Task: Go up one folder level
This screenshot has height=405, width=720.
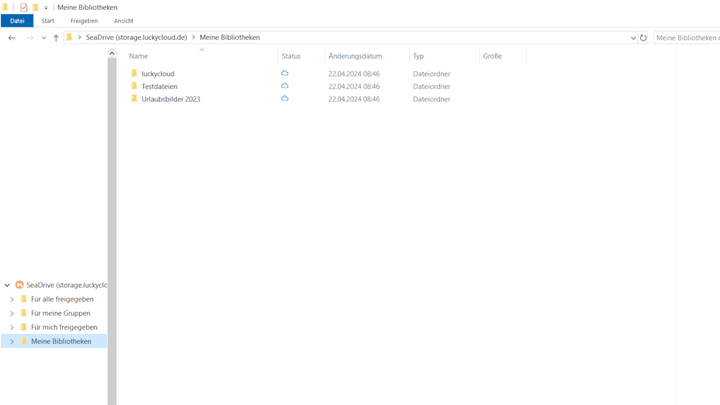Action: pyautogui.click(x=56, y=38)
